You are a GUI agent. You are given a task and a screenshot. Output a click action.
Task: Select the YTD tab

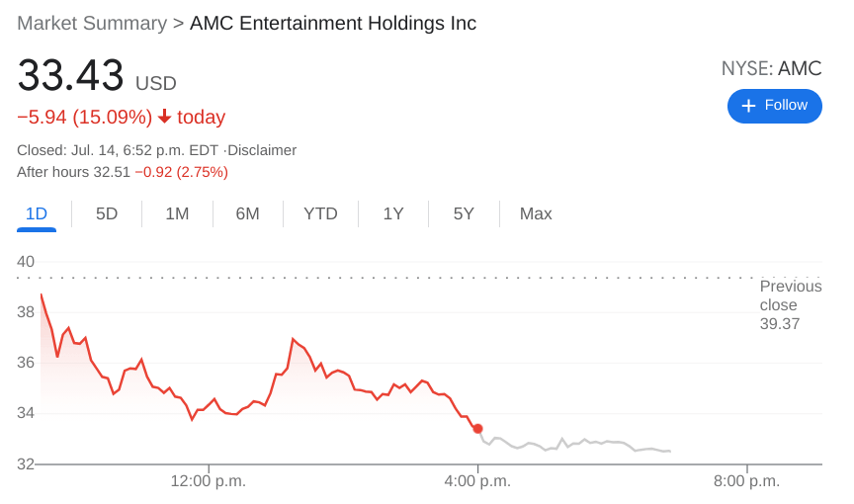tap(320, 213)
